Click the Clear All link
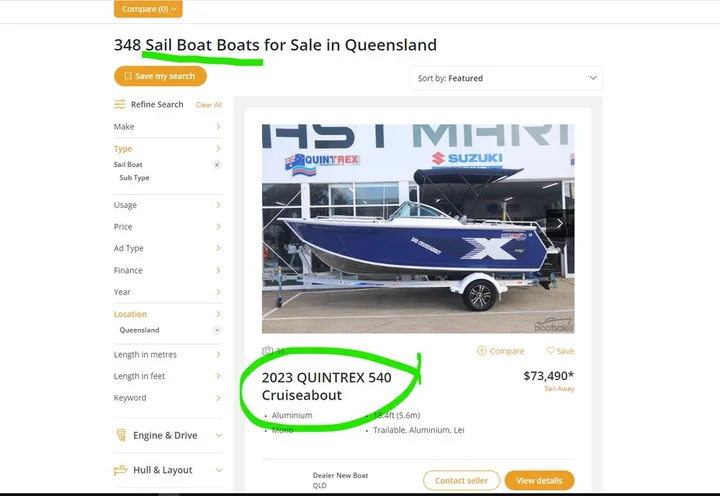 tap(209, 105)
